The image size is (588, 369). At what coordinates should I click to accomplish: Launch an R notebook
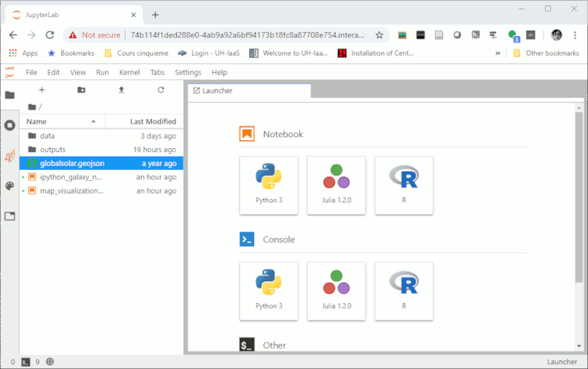point(404,186)
